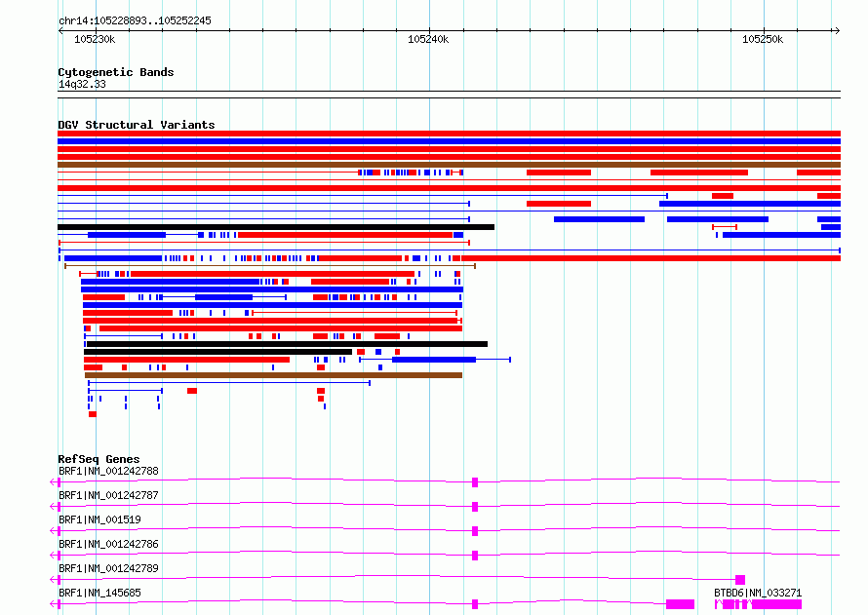Screen dimensions: 868x615
Task: Click the chr14:105228893..105252245 coordinate label
Action: pos(135,20)
